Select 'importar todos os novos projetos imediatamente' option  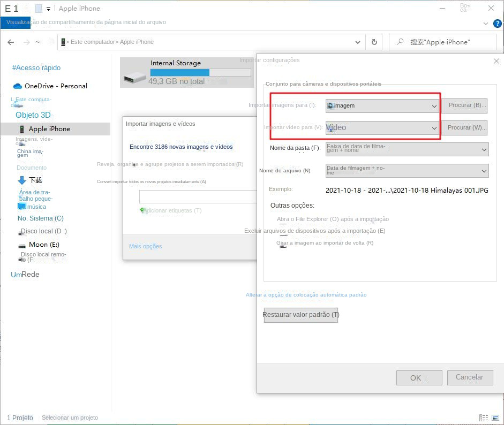(x=152, y=181)
